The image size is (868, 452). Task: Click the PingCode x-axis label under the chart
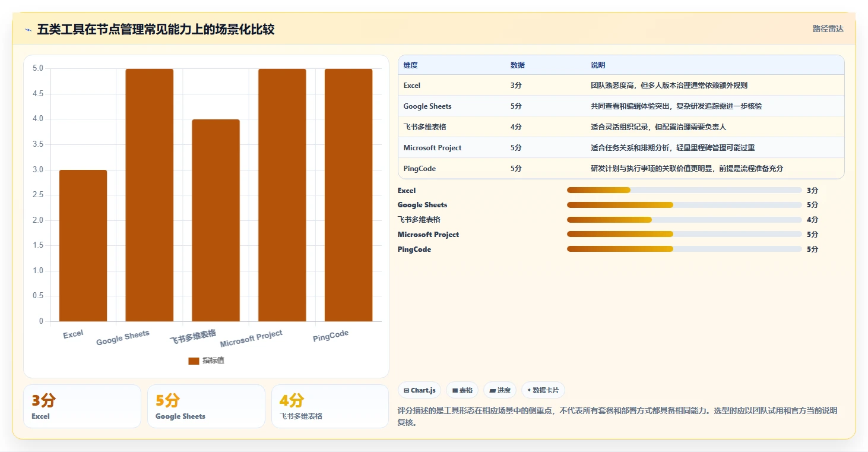[331, 336]
